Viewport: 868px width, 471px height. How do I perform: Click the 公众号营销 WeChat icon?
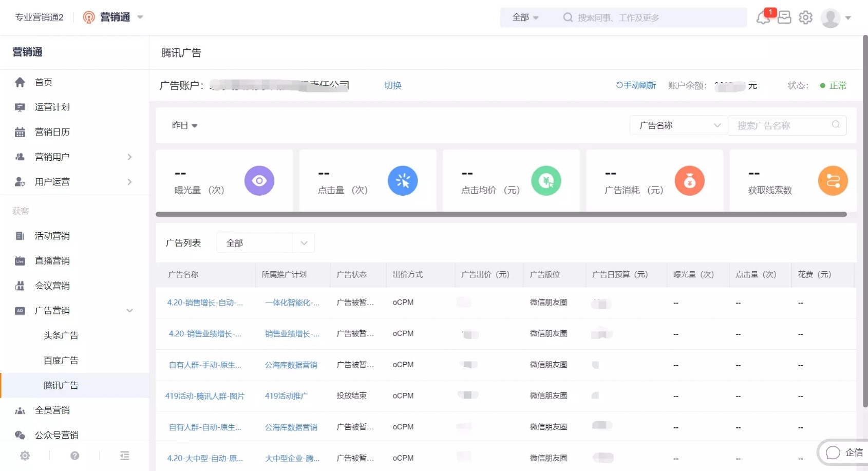[x=20, y=435]
